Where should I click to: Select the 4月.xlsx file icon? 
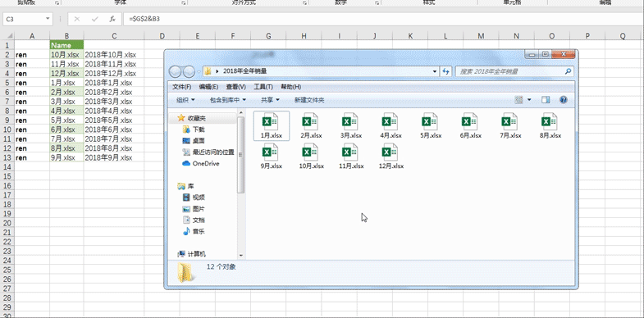(391, 122)
